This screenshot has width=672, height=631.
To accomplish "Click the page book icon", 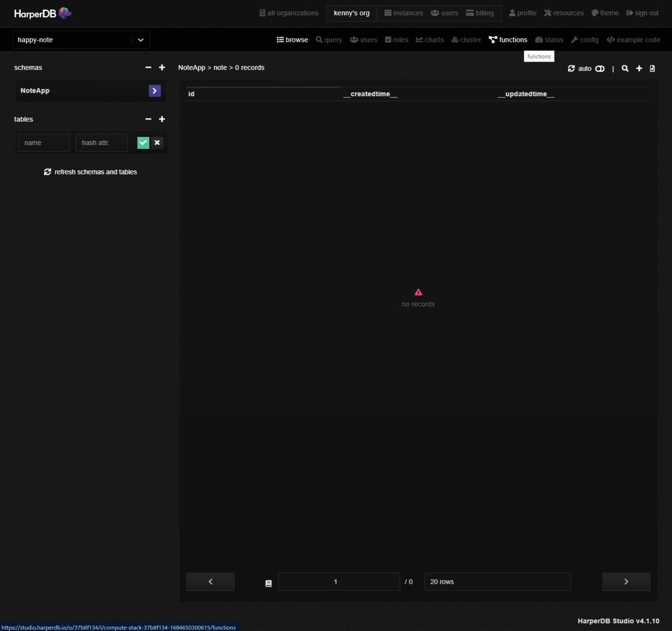I will (269, 583).
